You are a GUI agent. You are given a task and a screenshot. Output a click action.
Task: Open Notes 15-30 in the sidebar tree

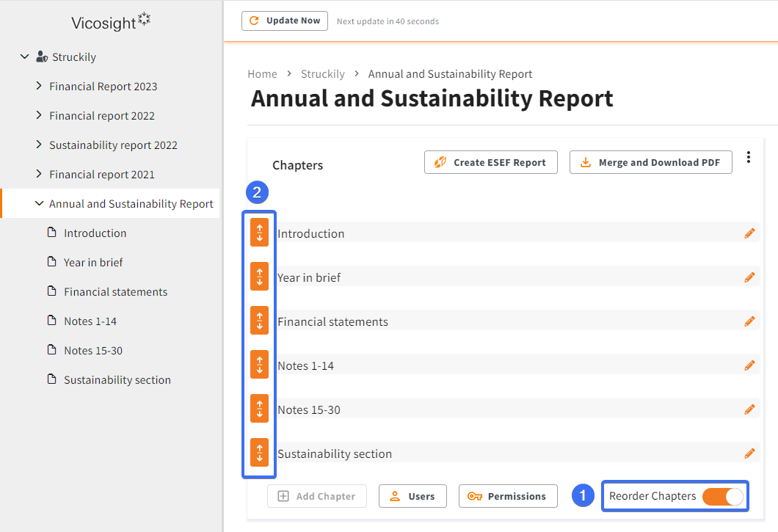[92, 350]
